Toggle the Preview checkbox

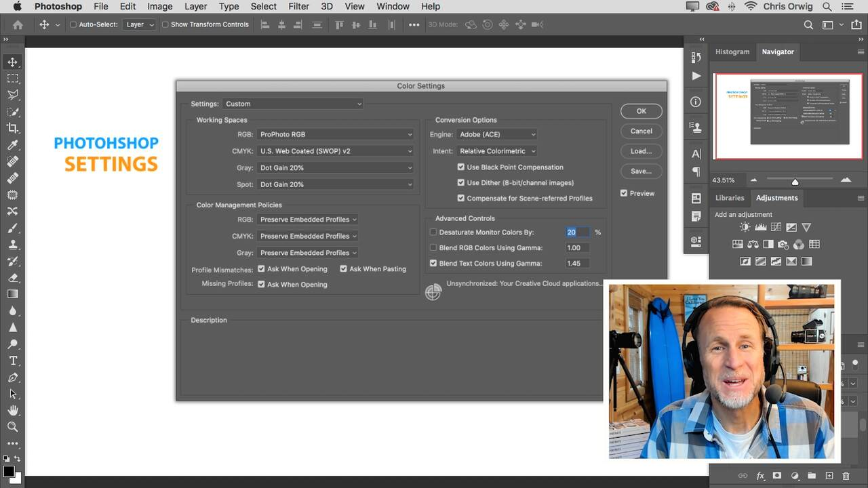(624, 193)
